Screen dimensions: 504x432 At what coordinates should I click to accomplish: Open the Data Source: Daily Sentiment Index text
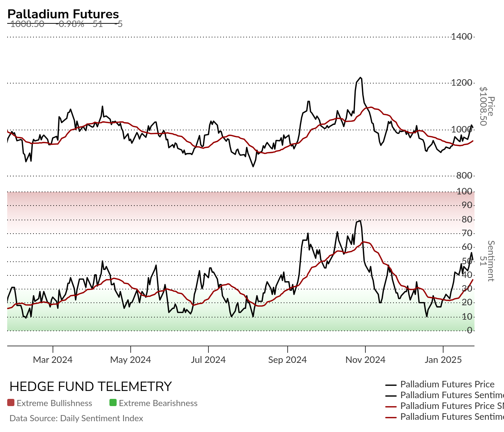tap(76, 418)
